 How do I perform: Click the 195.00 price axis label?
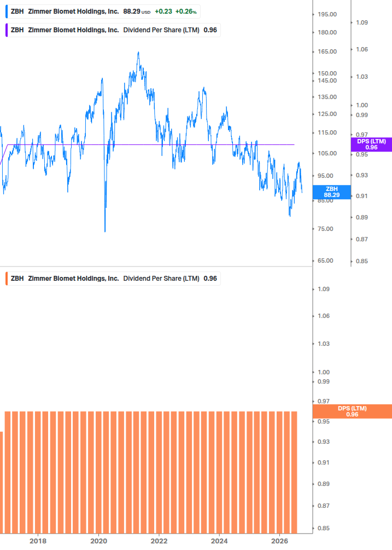point(327,14)
